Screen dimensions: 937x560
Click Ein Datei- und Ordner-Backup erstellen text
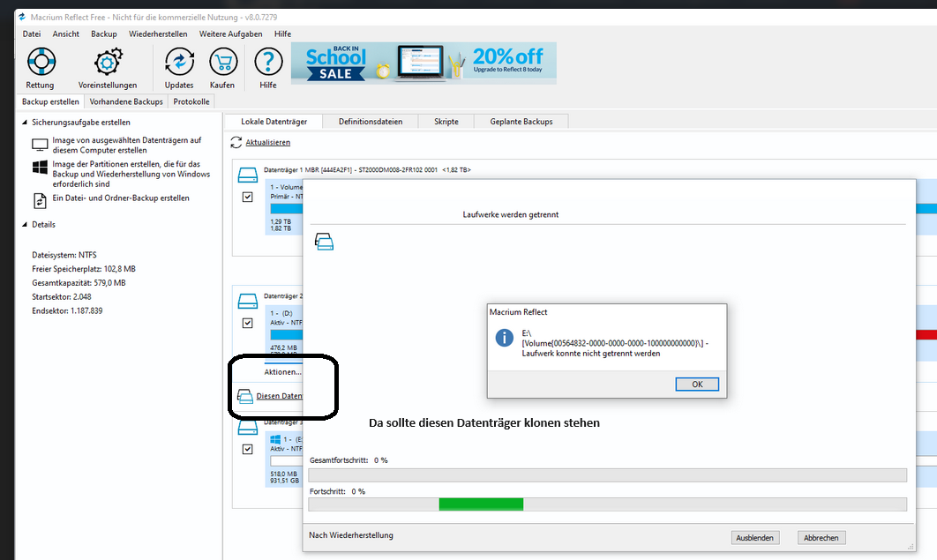(121, 198)
